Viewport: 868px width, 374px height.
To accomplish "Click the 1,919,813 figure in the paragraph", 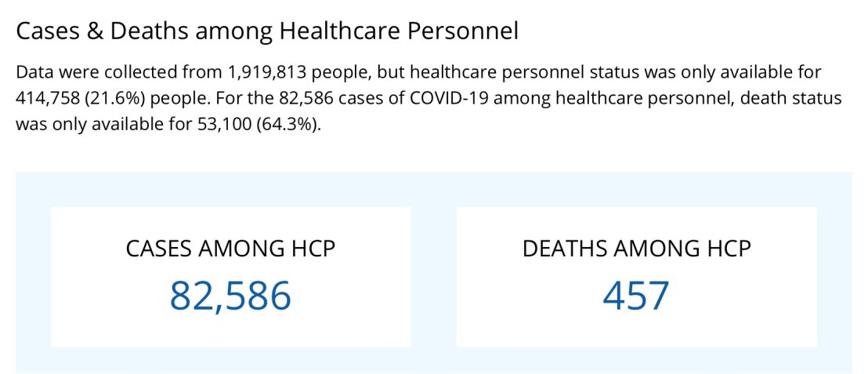I will [x=266, y=73].
